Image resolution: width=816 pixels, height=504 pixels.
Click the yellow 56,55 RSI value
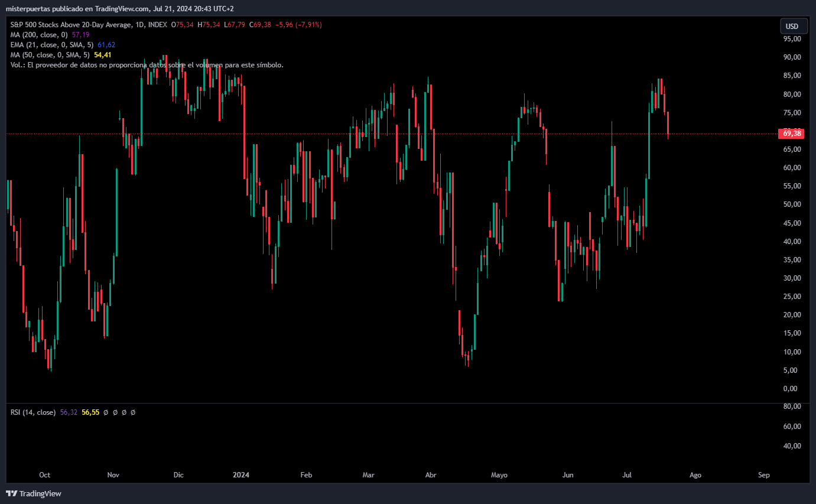(x=90, y=412)
